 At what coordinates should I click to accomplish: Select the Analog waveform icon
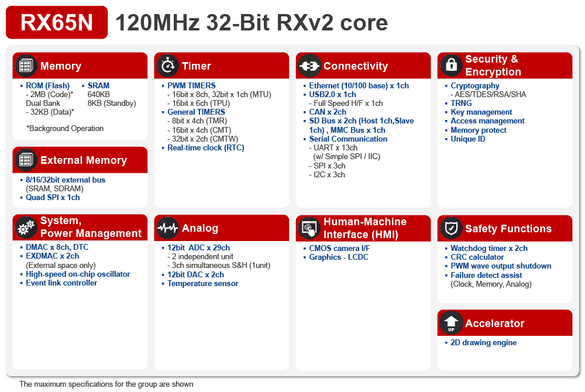pos(168,228)
